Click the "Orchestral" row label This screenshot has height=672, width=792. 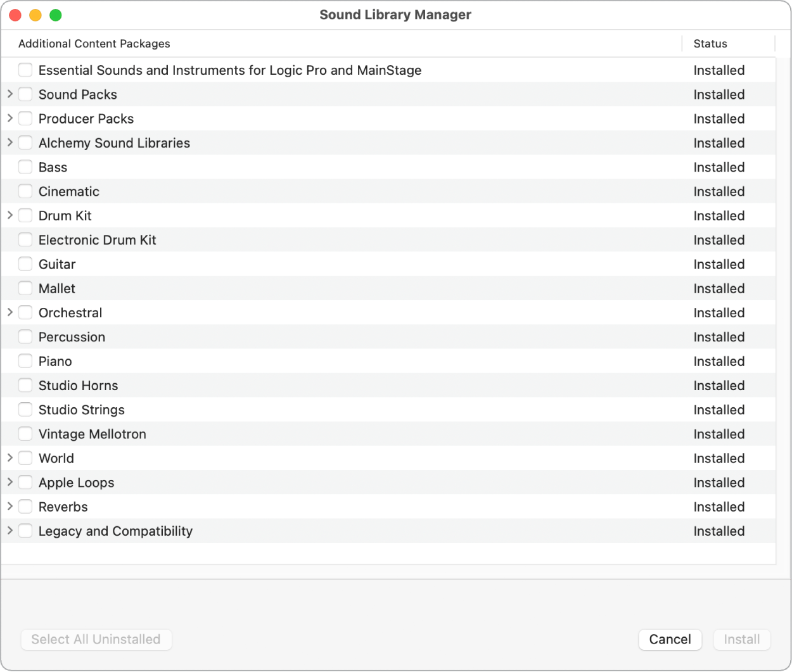pyautogui.click(x=70, y=313)
